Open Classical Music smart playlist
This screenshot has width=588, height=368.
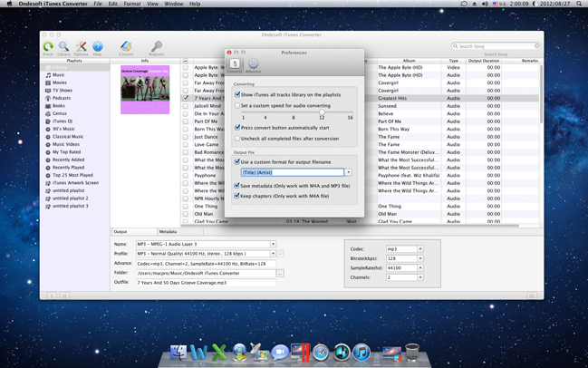pos(68,137)
